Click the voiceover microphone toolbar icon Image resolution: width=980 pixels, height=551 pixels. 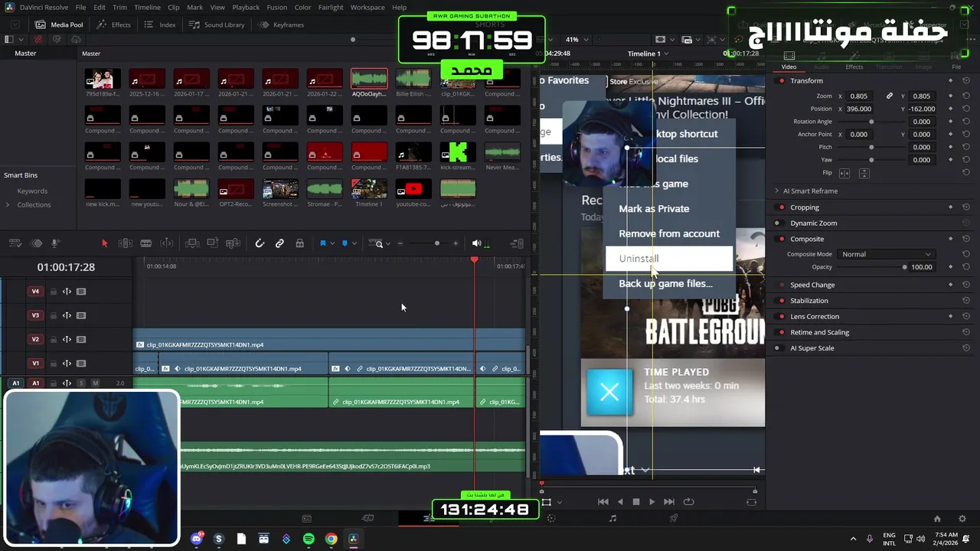pos(56,243)
